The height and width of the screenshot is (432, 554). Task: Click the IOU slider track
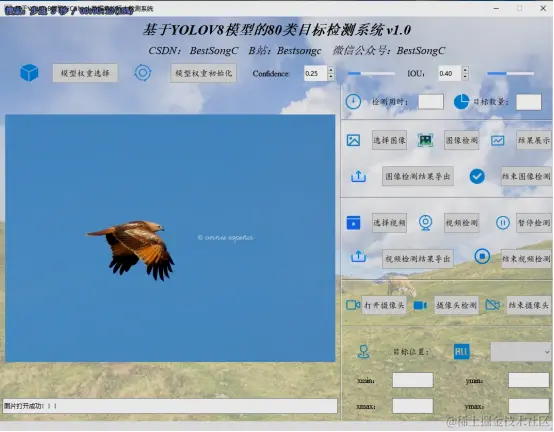510,73
